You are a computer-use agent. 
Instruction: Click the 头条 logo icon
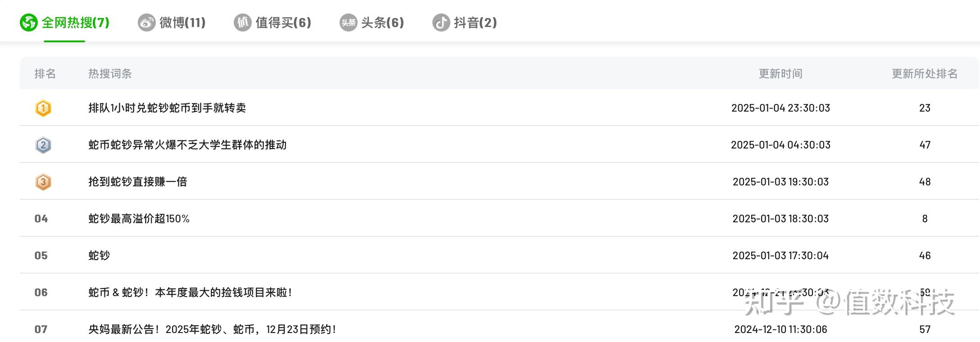pos(348,22)
